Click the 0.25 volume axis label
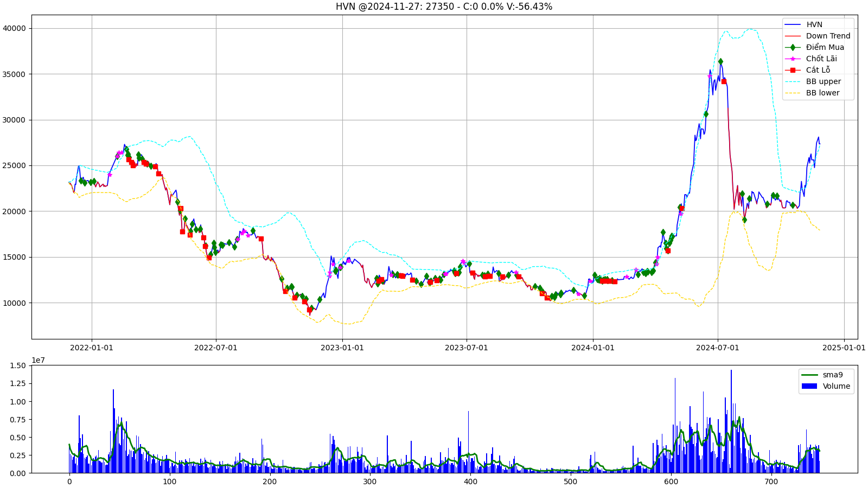 (18, 455)
